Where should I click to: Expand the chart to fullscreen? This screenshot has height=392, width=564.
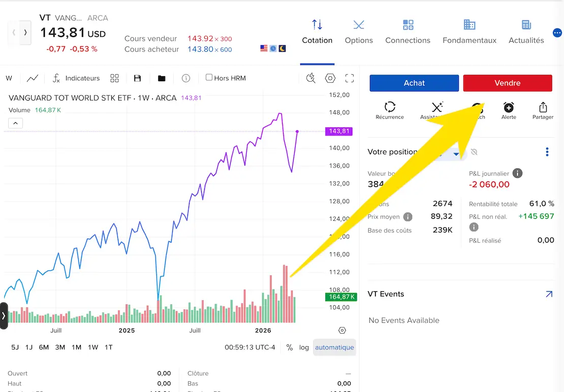[x=350, y=78]
